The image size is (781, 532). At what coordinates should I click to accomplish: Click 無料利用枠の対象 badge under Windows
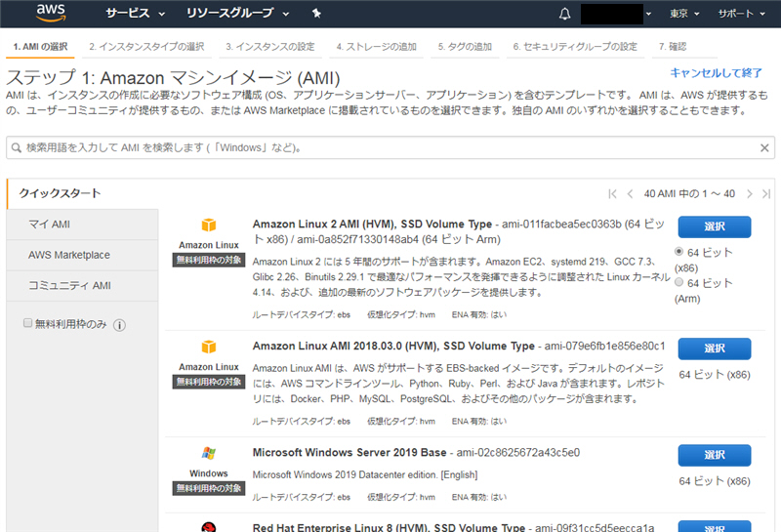click(x=209, y=488)
